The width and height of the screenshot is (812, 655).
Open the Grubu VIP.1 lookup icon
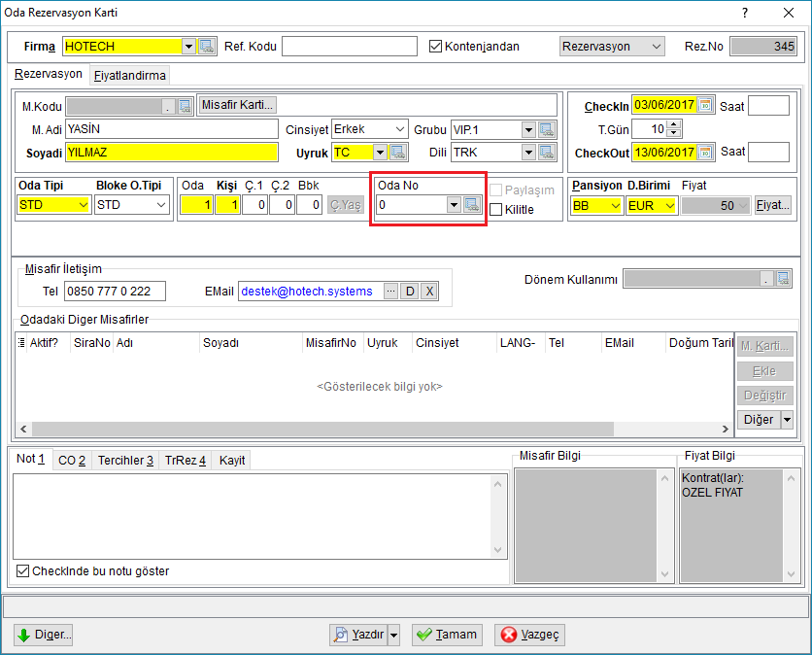(x=547, y=129)
